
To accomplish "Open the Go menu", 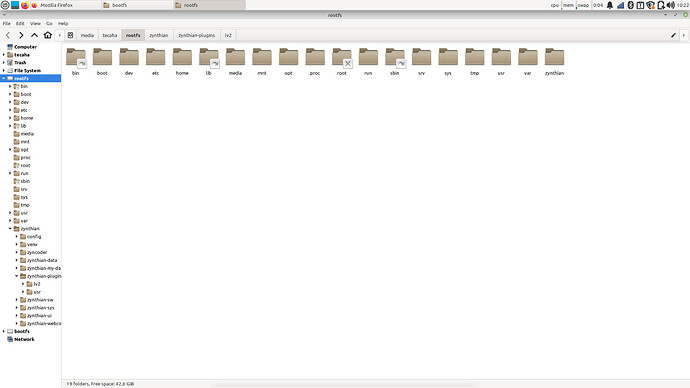I will click(49, 23).
